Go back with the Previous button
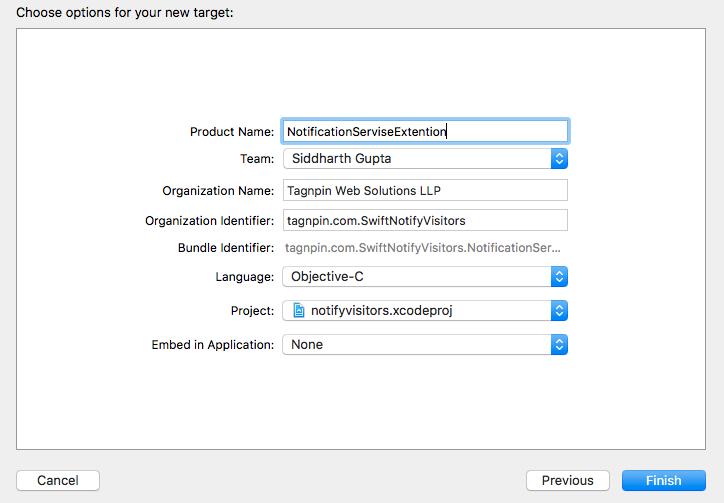This screenshot has height=503, width=724. tap(567, 480)
